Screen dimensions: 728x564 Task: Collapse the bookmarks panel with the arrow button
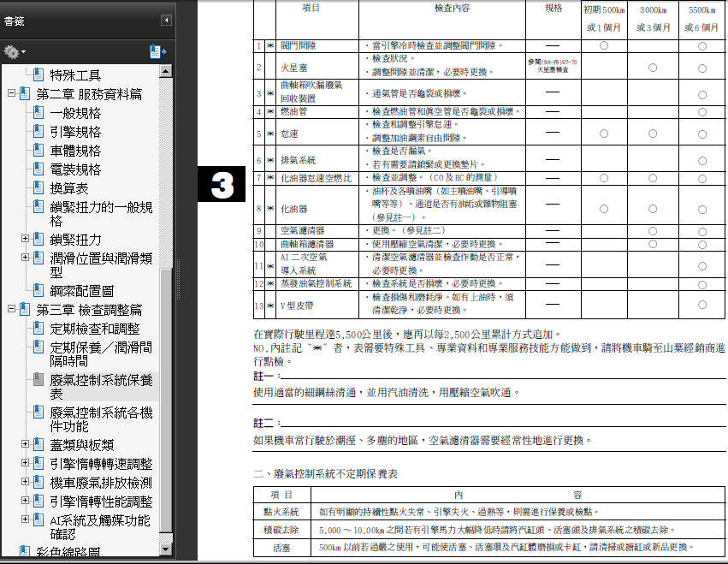(x=166, y=20)
